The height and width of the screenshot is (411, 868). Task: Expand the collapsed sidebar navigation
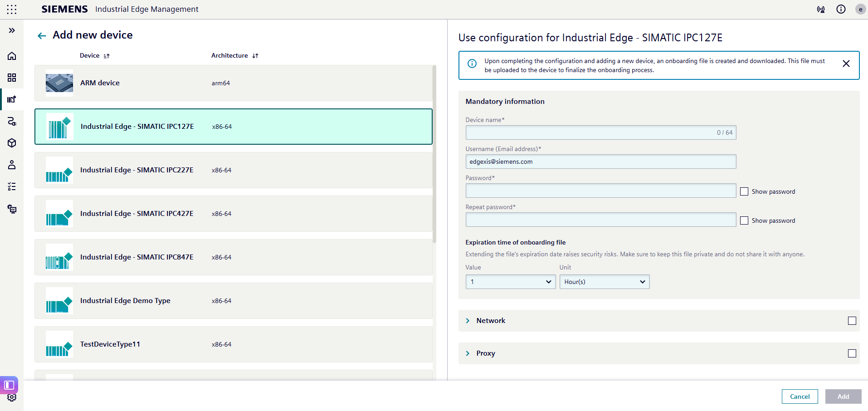click(12, 30)
